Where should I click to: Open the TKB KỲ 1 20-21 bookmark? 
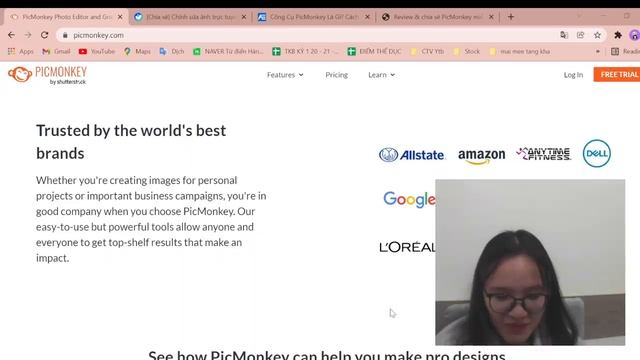[x=306, y=51]
